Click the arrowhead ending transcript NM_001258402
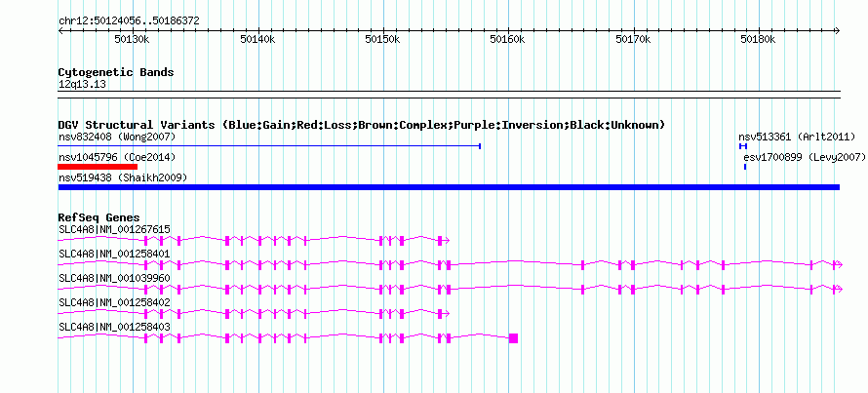The image size is (868, 393). [447, 314]
